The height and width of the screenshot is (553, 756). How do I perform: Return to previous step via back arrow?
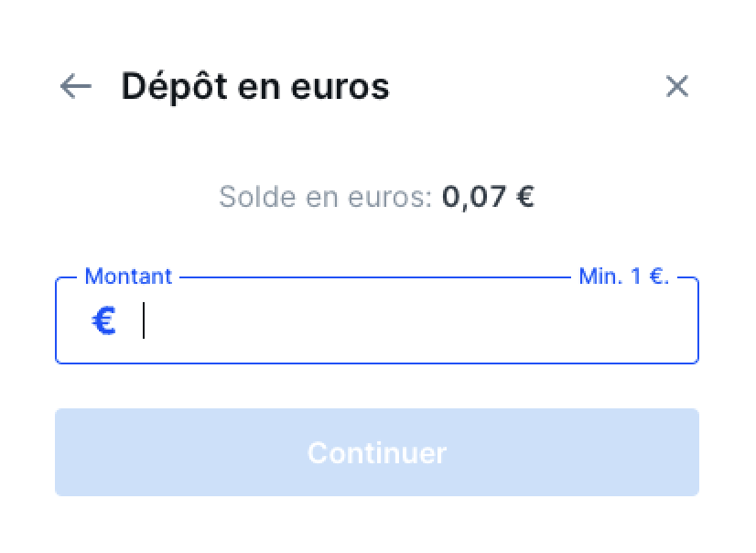tap(76, 87)
